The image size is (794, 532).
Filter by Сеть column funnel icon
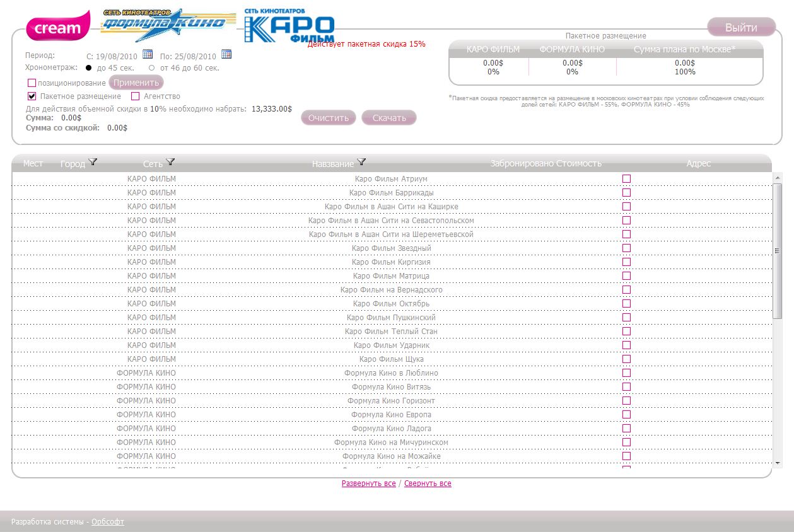click(170, 162)
